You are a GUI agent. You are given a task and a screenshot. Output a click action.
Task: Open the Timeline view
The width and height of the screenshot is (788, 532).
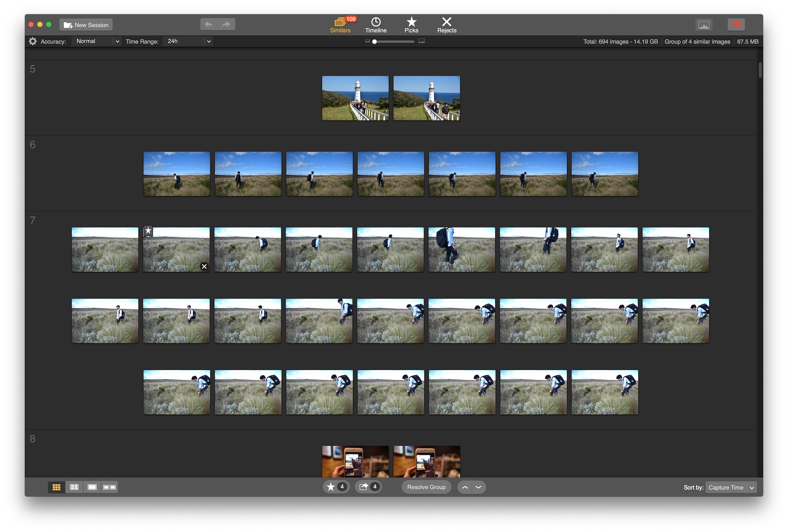click(x=375, y=24)
